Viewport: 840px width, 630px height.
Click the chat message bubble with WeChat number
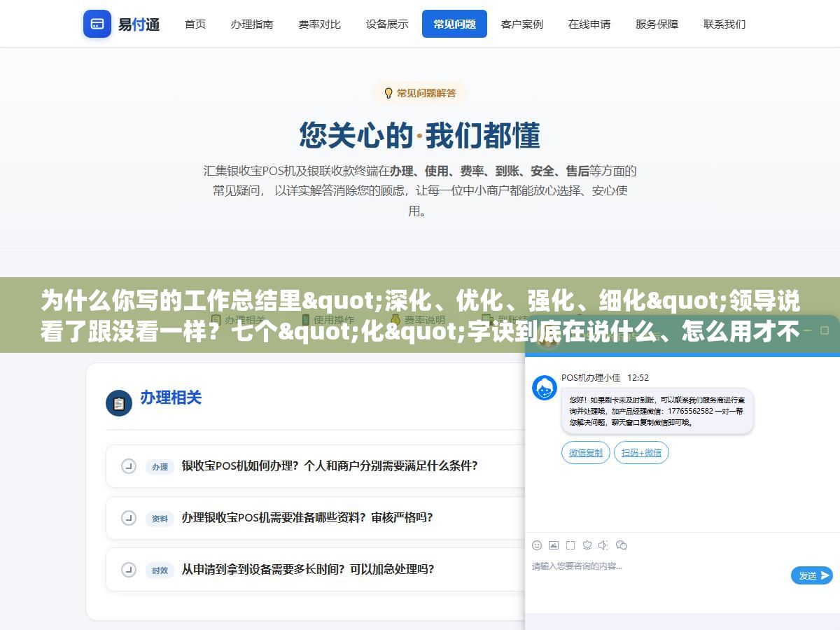click(657, 411)
